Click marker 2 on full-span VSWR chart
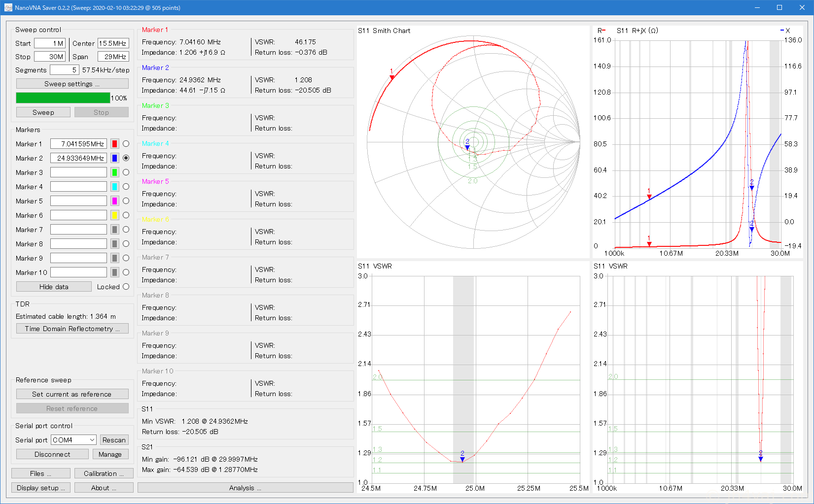This screenshot has width=814, height=504. pos(761,459)
